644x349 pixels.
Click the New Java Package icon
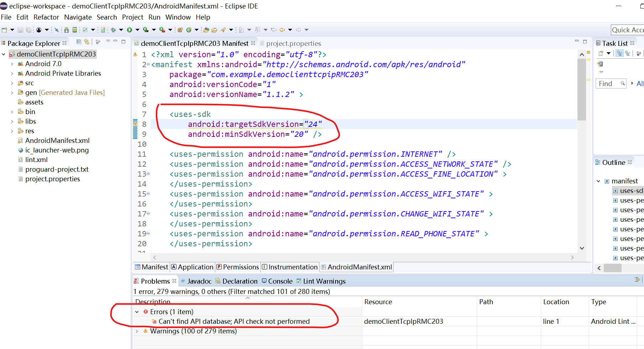point(180,30)
